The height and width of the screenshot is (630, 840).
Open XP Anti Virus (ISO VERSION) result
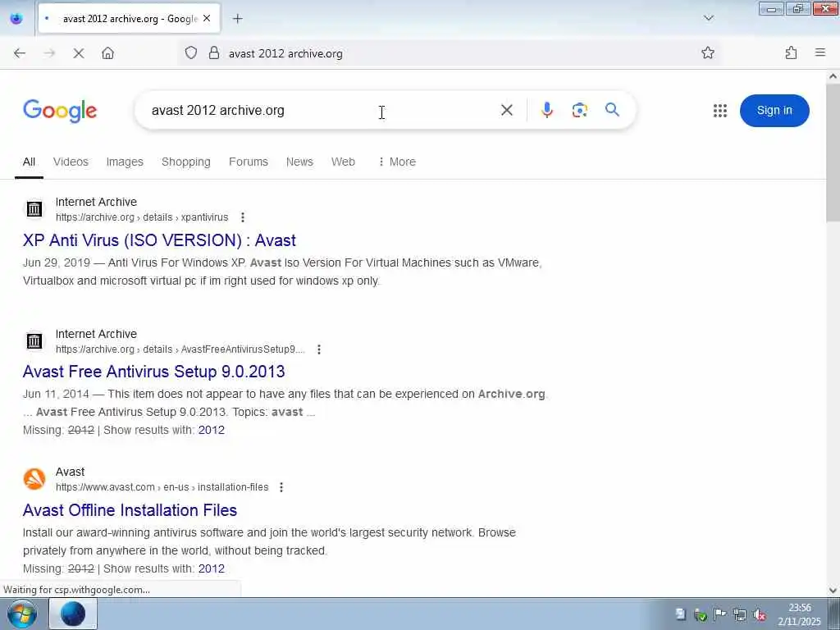pyautogui.click(x=159, y=240)
